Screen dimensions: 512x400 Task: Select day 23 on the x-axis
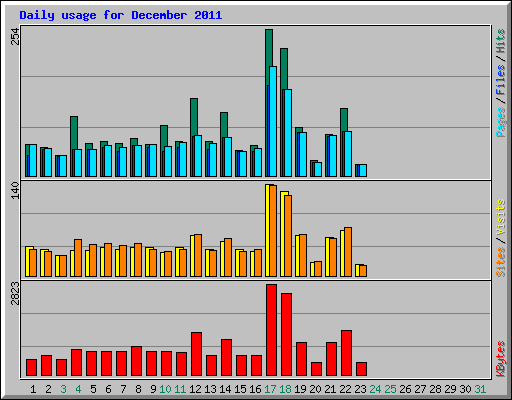[x=360, y=389]
